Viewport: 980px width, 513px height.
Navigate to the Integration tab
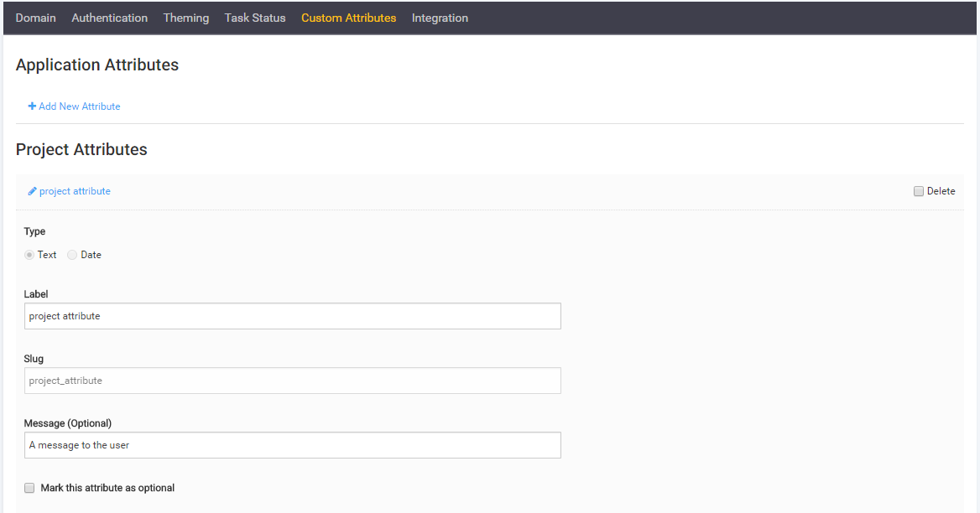(x=440, y=18)
